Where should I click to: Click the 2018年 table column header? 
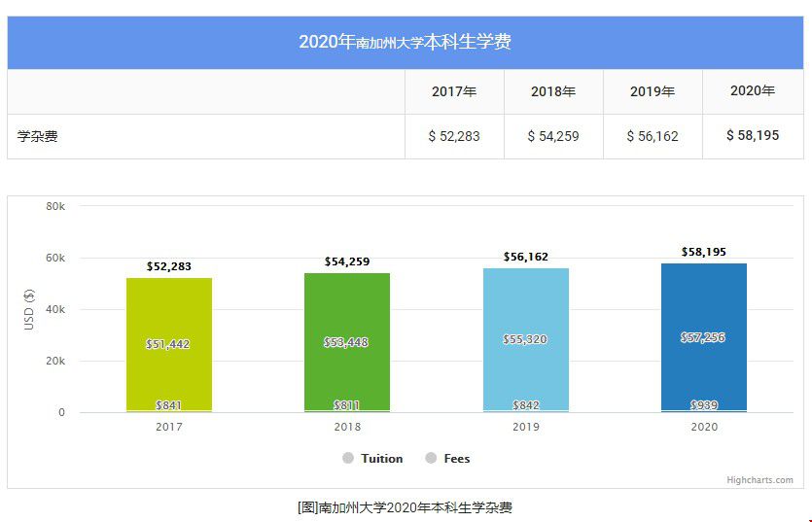[x=553, y=91]
